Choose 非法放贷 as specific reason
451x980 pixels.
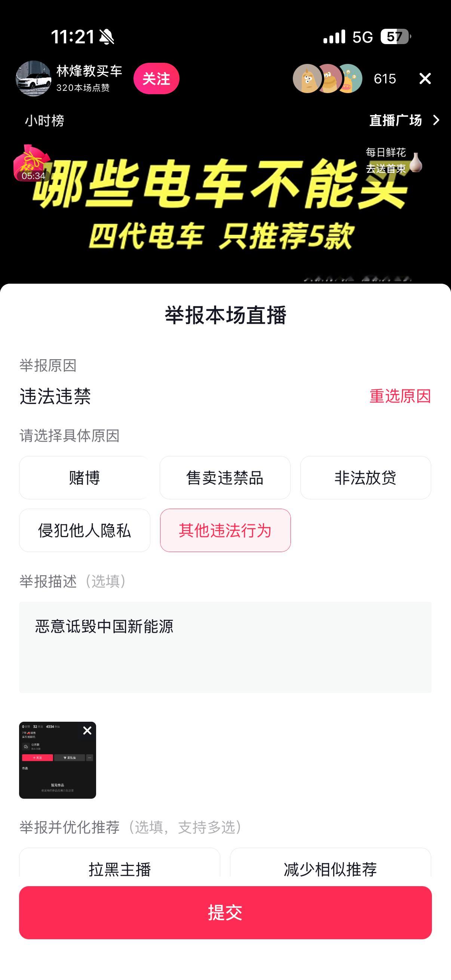365,477
